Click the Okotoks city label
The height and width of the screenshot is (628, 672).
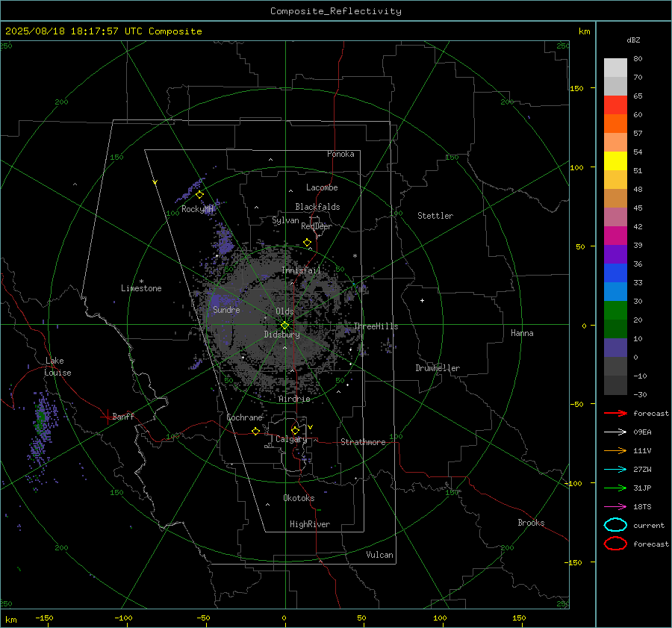pos(299,498)
